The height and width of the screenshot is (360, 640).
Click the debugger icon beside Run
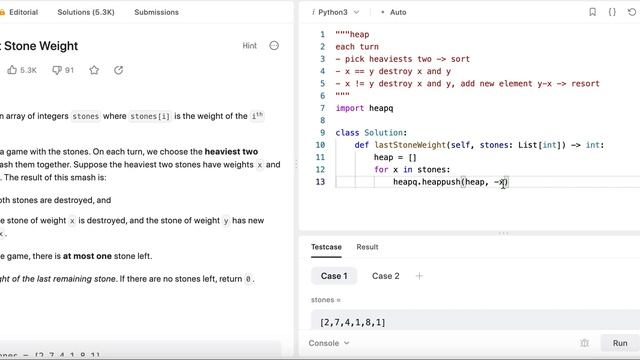(584, 343)
